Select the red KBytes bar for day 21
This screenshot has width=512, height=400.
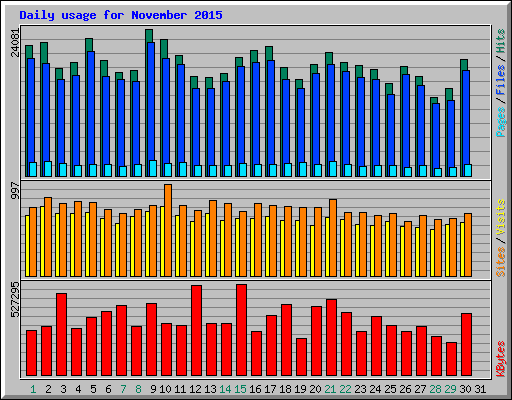[331, 337]
